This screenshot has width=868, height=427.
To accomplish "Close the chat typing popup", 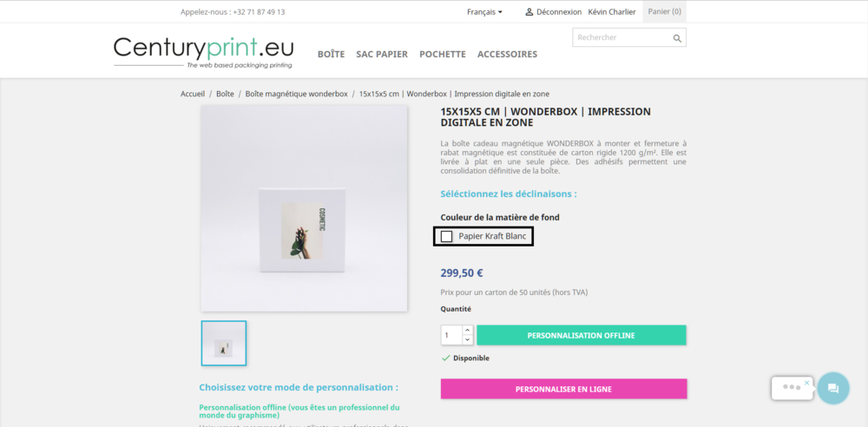I will click(x=806, y=383).
